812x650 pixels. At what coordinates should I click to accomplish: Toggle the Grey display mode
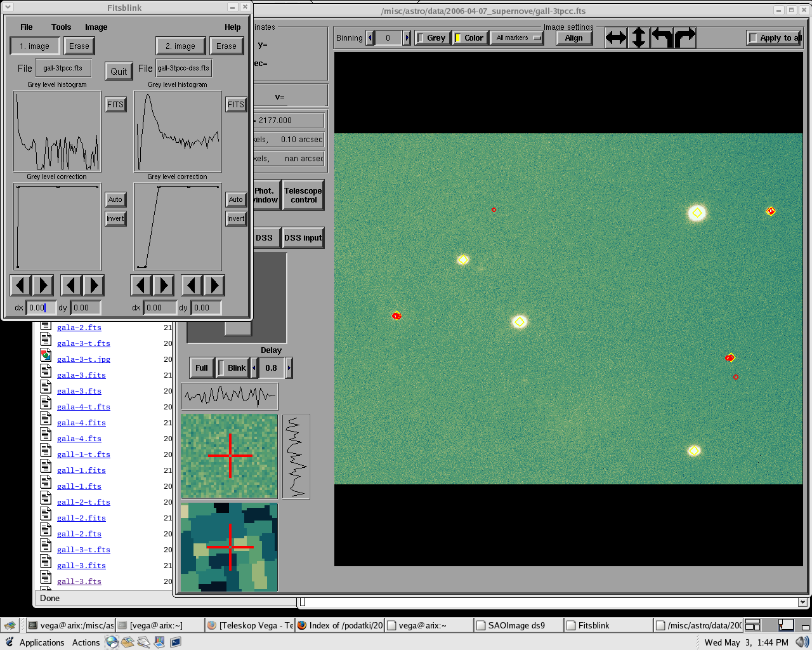(433, 38)
